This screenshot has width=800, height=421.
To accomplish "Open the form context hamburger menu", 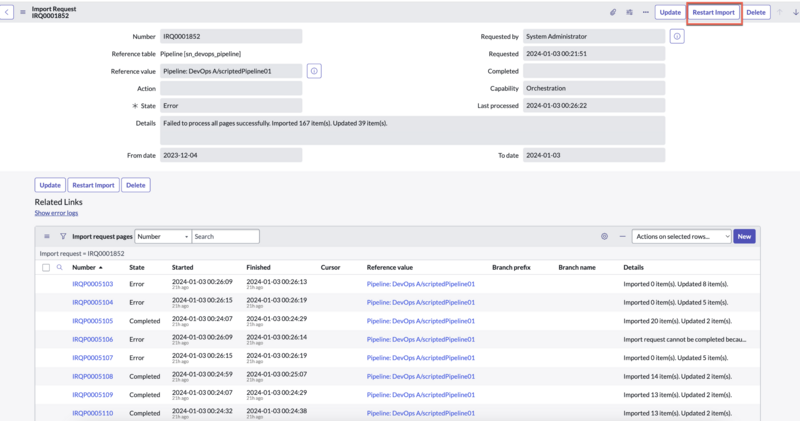I will pos(22,12).
